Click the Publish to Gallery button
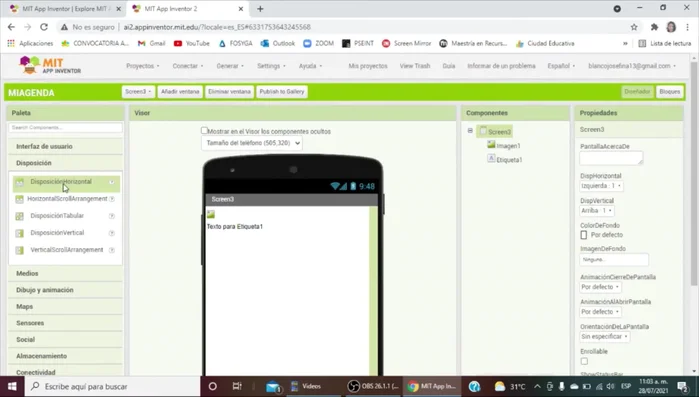This screenshot has width=699, height=397. coord(282,92)
